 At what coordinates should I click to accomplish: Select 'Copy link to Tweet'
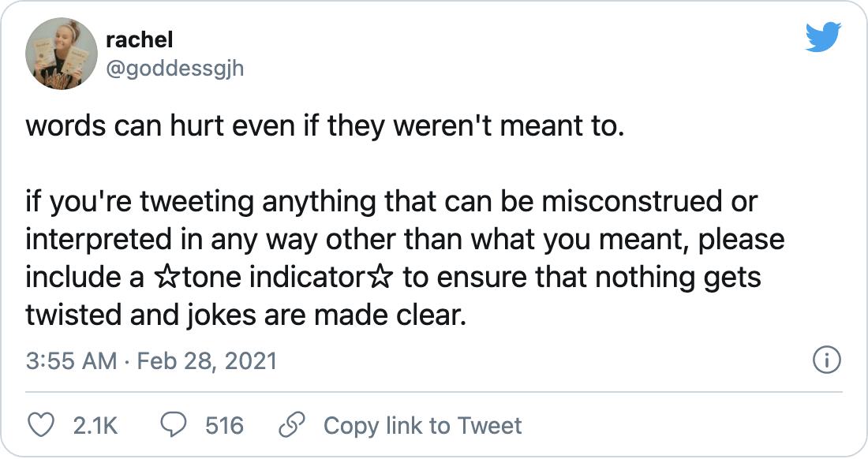click(x=422, y=426)
